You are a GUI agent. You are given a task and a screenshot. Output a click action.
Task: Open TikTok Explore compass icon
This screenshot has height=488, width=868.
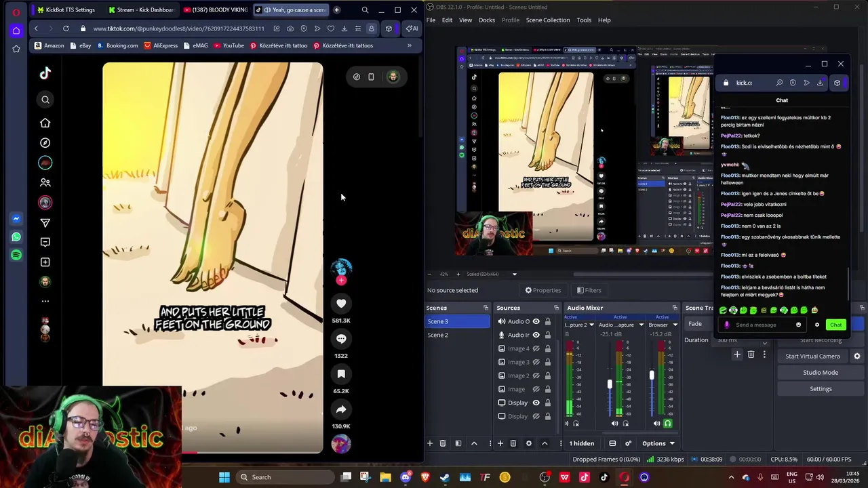(45, 143)
